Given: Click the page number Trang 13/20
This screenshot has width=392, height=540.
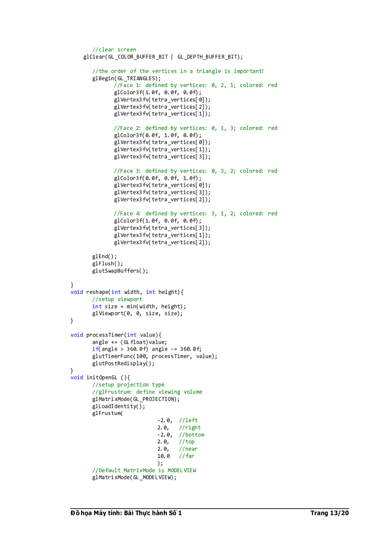Looking at the screenshot, I should (330, 513).
